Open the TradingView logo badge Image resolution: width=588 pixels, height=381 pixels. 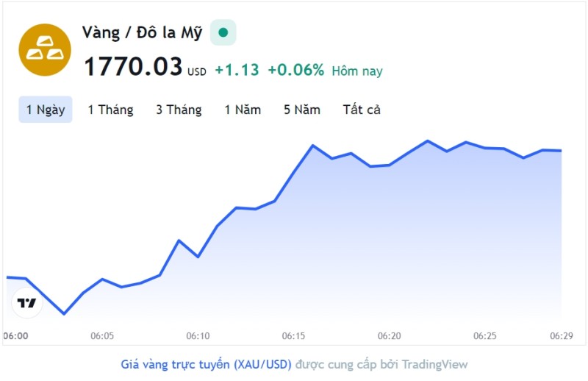pyautogui.click(x=26, y=302)
